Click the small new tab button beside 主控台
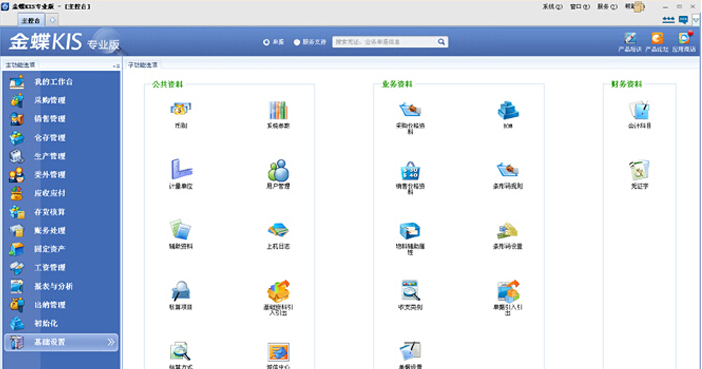Viewport: 702px width, 369px height. [x=52, y=20]
